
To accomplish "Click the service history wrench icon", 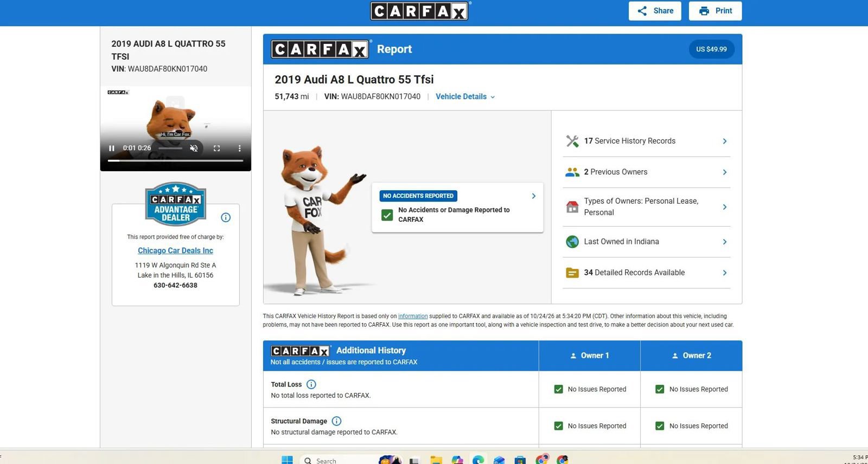I will [x=572, y=141].
